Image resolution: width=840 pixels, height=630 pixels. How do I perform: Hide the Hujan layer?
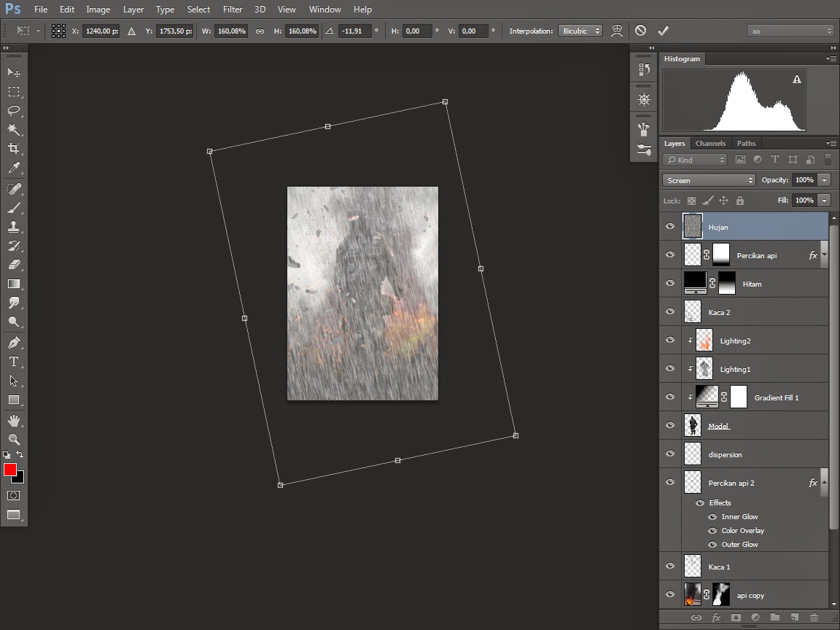(x=670, y=227)
